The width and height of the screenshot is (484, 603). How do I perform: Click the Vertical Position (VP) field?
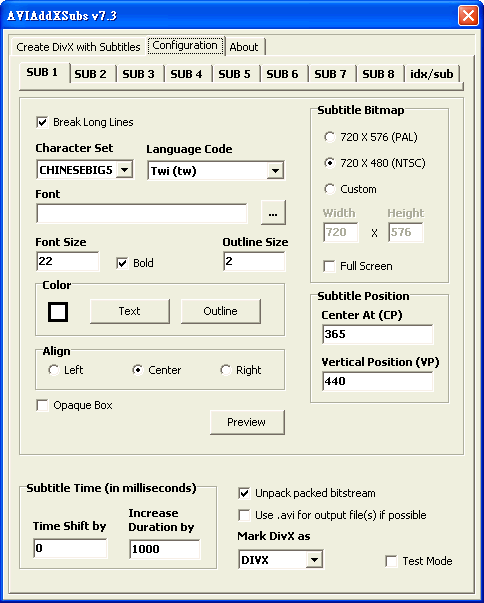click(x=378, y=381)
